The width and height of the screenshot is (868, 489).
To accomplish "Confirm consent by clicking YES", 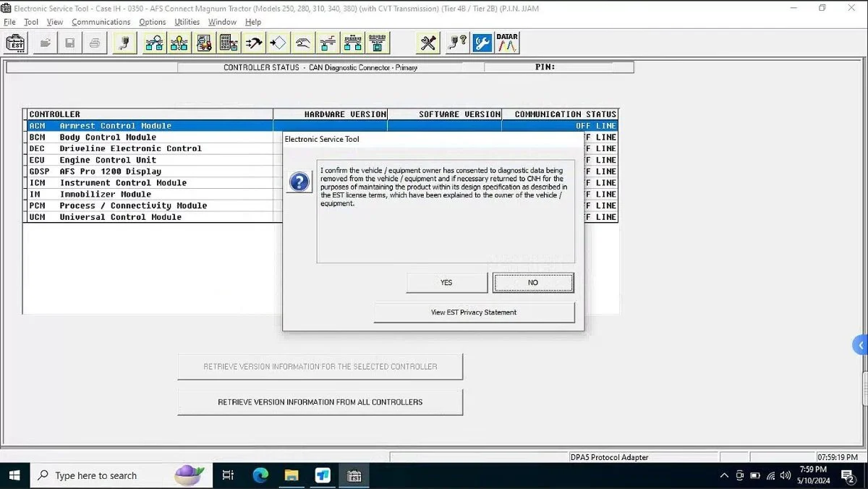I will 446,283.
